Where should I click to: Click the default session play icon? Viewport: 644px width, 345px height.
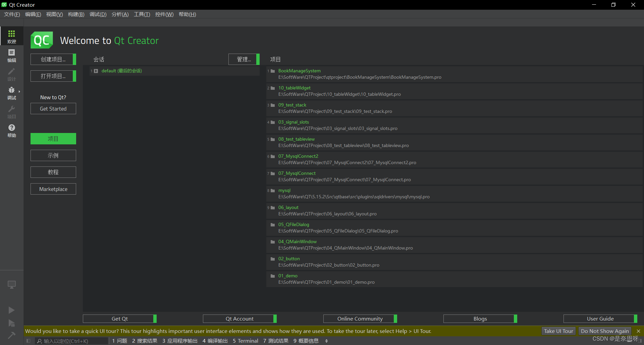pyautogui.click(x=96, y=71)
